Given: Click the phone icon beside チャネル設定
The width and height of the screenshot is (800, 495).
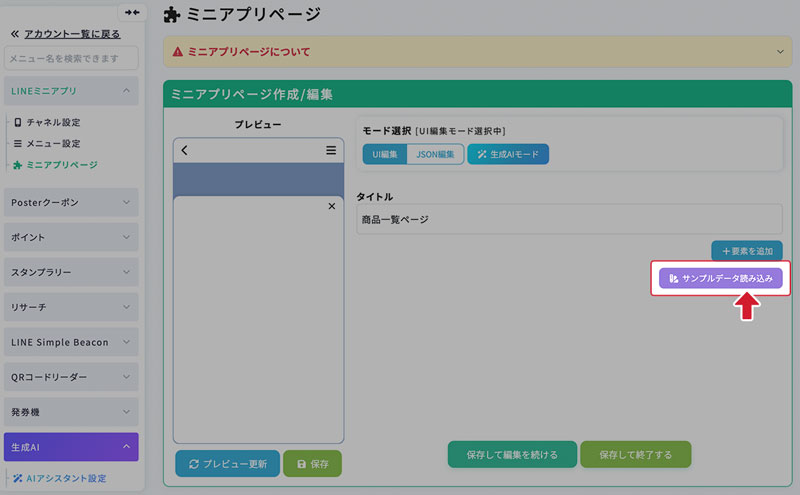Looking at the screenshot, I should point(18,122).
